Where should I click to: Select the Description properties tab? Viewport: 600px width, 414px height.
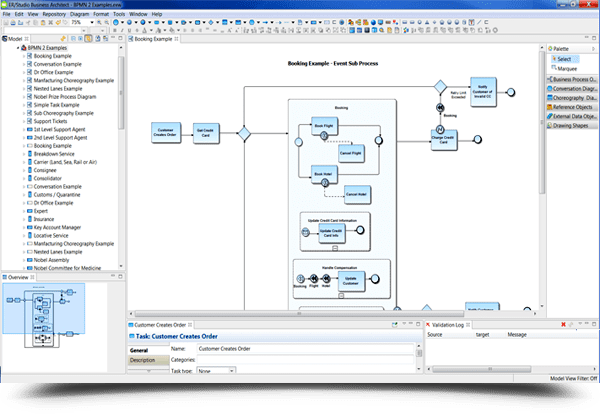(x=146, y=360)
